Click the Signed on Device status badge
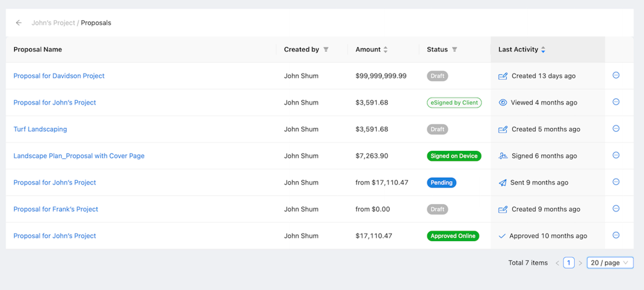Image resolution: width=644 pixels, height=290 pixels. click(454, 156)
